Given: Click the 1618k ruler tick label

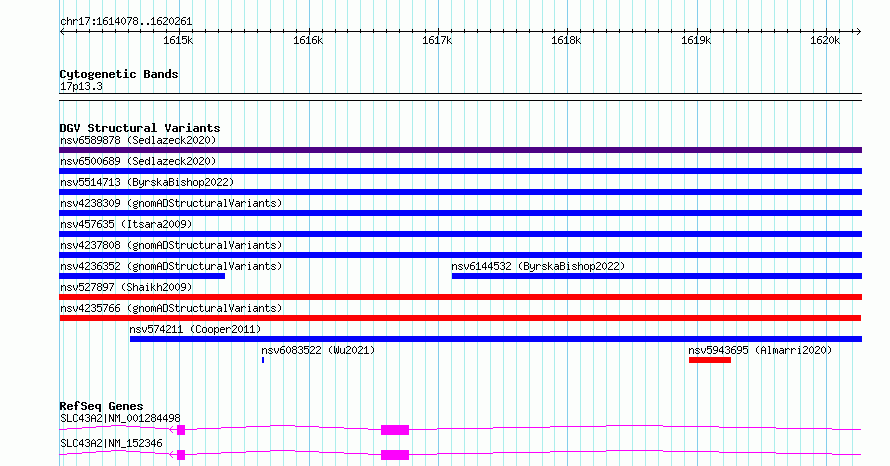Looking at the screenshot, I should pyautogui.click(x=566, y=40).
